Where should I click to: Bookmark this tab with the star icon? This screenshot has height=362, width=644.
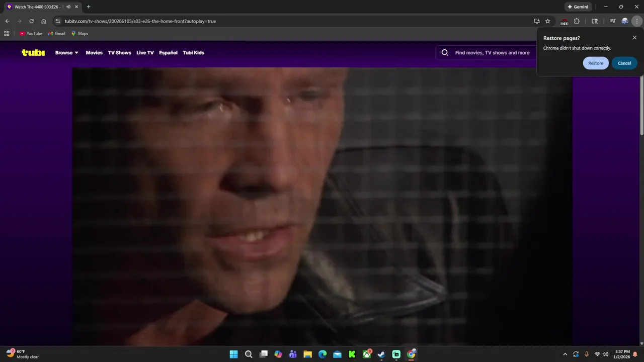tap(548, 21)
